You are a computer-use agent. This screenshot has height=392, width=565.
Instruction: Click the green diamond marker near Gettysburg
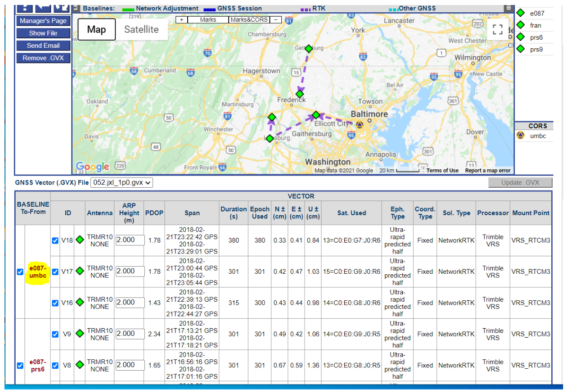pyautogui.click(x=309, y=49)
